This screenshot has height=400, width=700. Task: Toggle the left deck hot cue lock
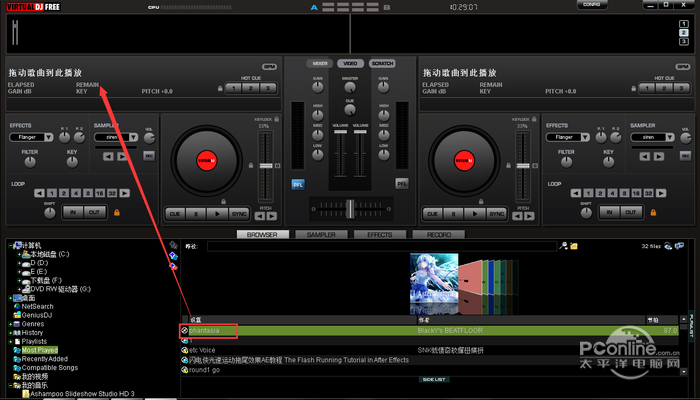(220, 88)
